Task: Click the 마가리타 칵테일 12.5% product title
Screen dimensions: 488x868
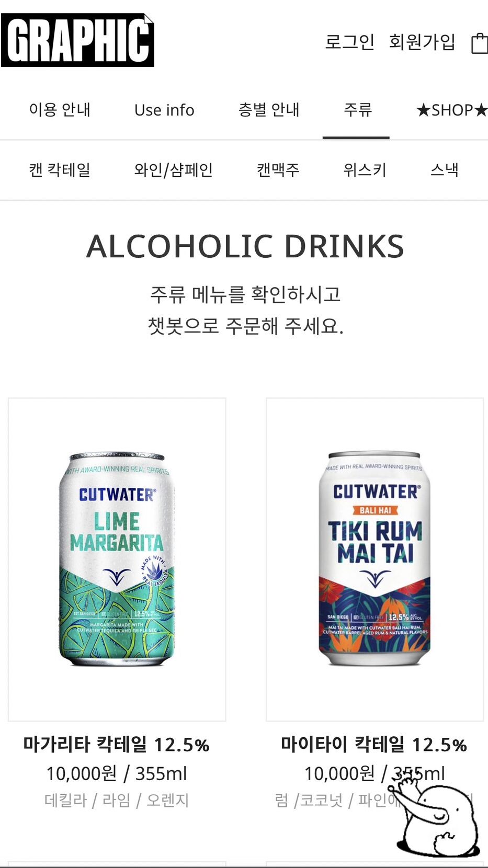Action: [116, 745]
